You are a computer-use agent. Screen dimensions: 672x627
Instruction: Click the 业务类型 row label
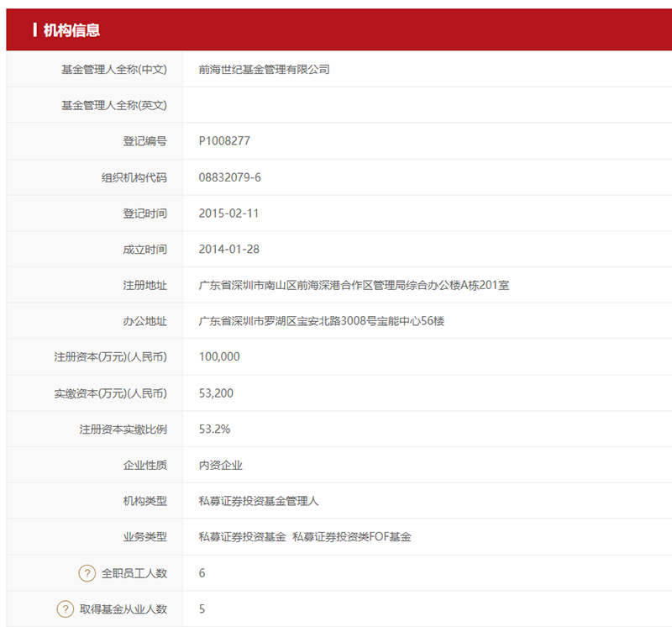click(x=144, y=537)
